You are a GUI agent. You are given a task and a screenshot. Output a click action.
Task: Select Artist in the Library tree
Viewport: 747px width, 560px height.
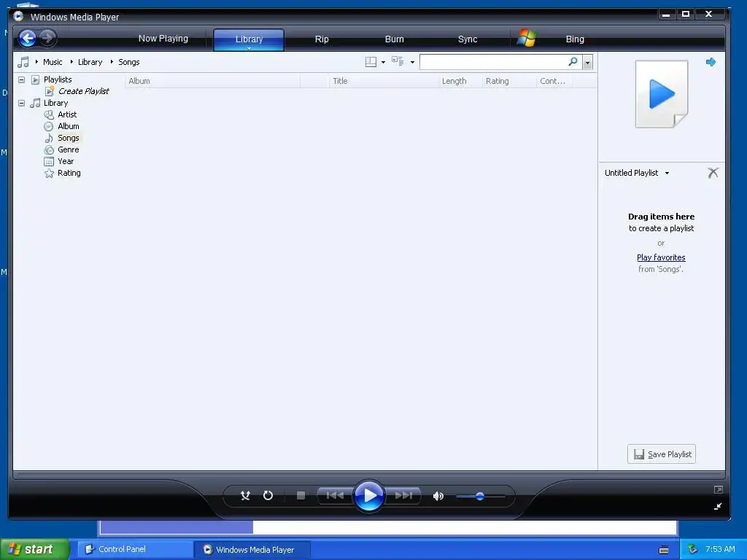coord(67,114)
